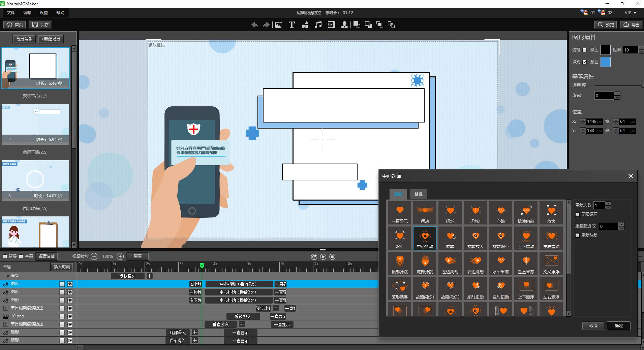
Task: Click the 确定 button in dialog
Action: click(618, 325)
